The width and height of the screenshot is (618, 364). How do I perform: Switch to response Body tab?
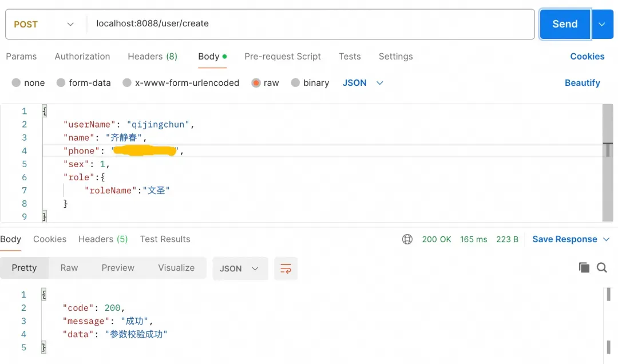[x=11, y=239]
